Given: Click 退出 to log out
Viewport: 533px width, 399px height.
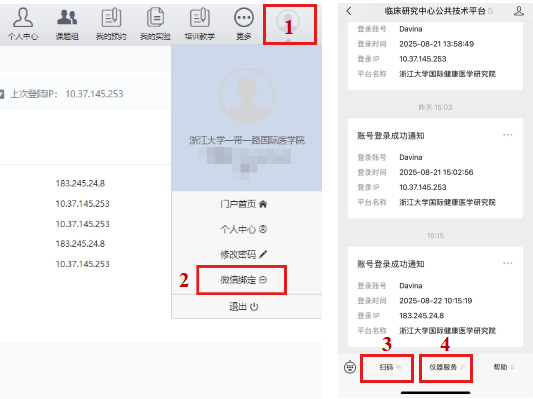Looking at the screenshot, I should click(243, 307).
